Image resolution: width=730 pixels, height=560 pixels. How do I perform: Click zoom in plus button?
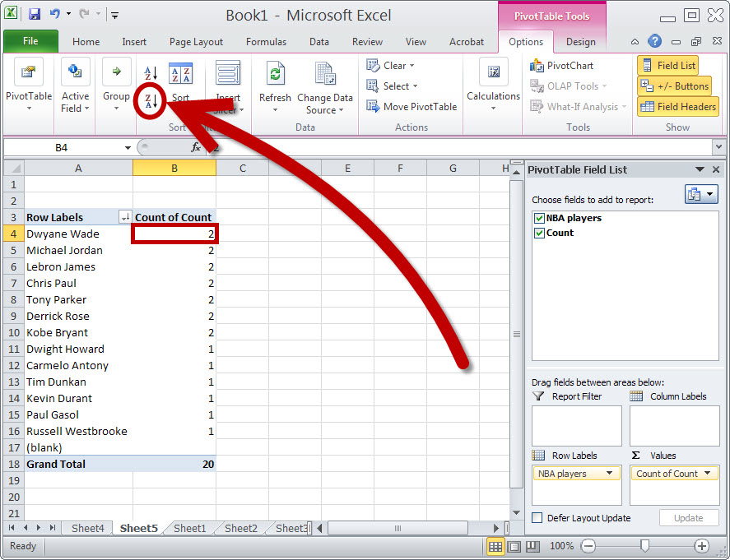pos(701,546)
